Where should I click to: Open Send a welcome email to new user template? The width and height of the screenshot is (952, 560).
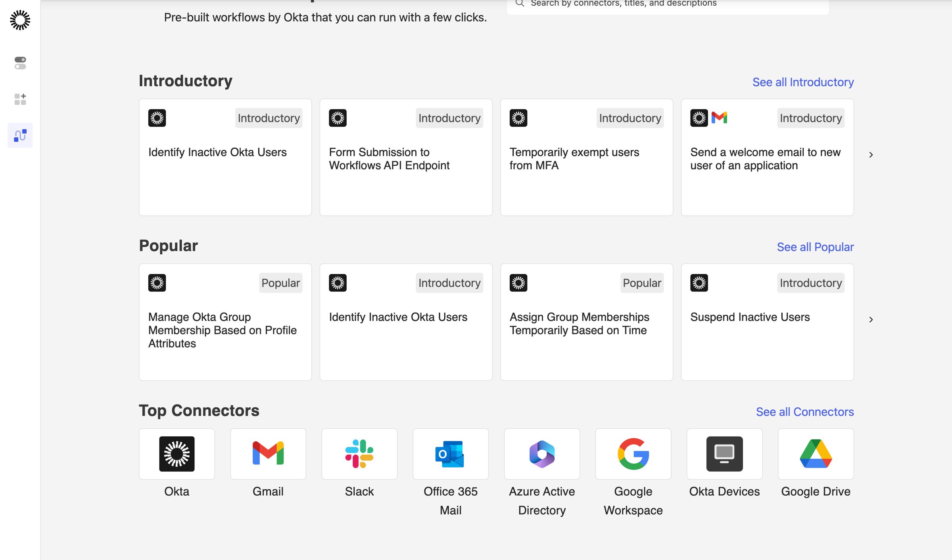pos(767,157)
